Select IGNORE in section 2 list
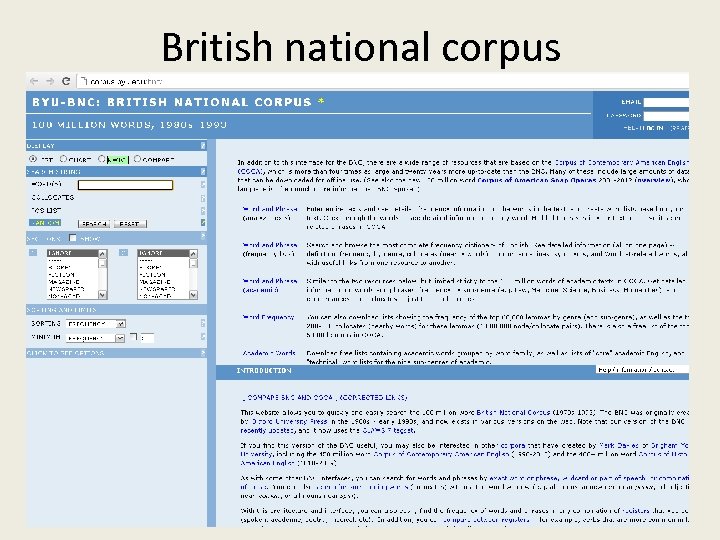The image size is (720, 540). [163, 253]
